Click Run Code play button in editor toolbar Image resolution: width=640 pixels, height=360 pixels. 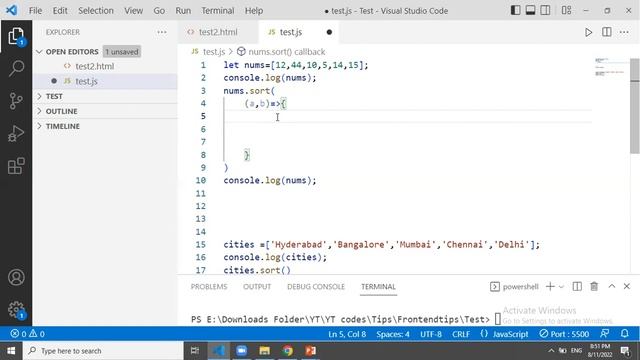[x=588, y=32]
